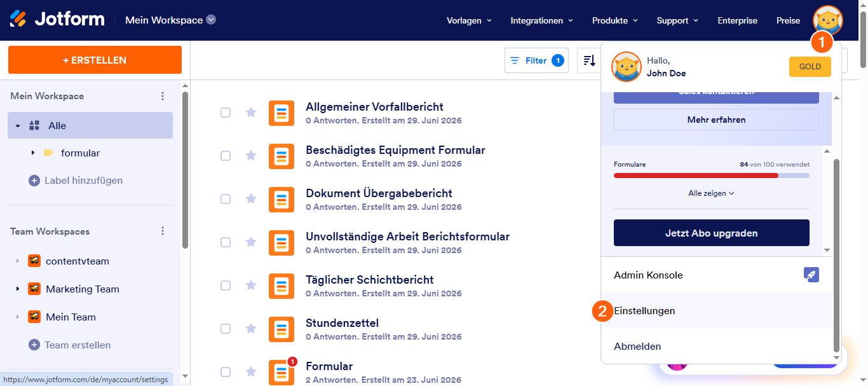This screenshot has width=868, height=386.
Task: Click the GOLD plan badge
Action: (x=810, y=67)
